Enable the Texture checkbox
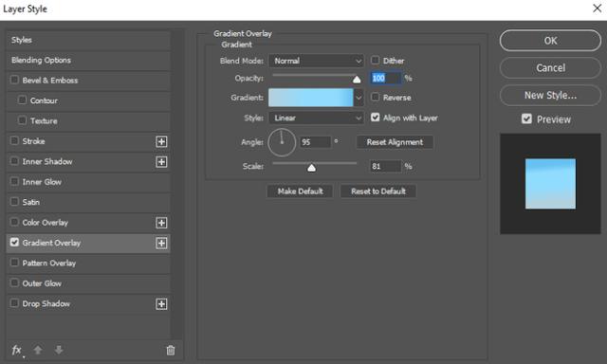This screenshot has height=364, width=607. (22, 120)
